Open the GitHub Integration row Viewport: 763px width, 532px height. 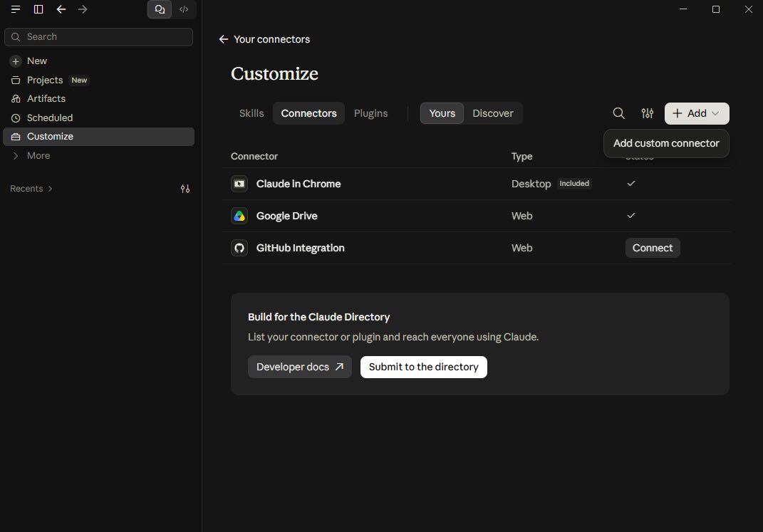point(477,248)
